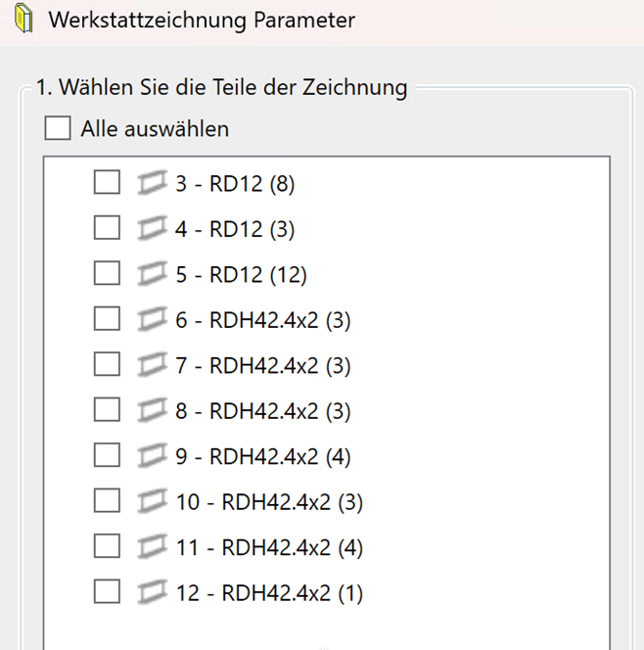644x650 pixels.
Task: Select the 9 - RDH42.4x2 (4) entry text
Action: pyautogui.click(x=262, y=456)
